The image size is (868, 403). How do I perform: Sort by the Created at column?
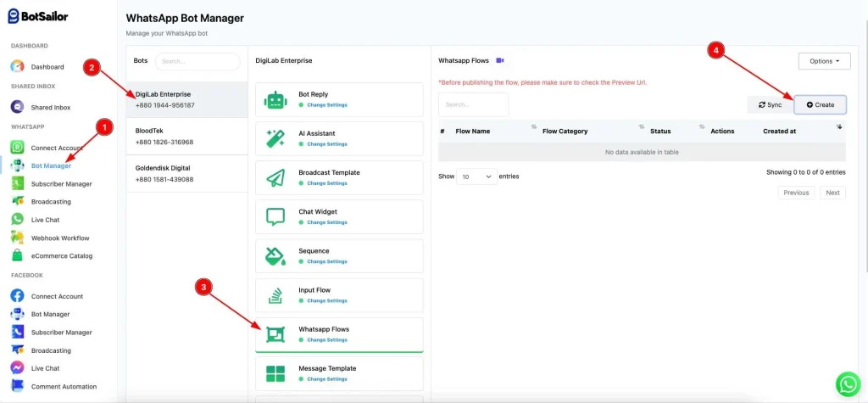click(x=803, y=131)
